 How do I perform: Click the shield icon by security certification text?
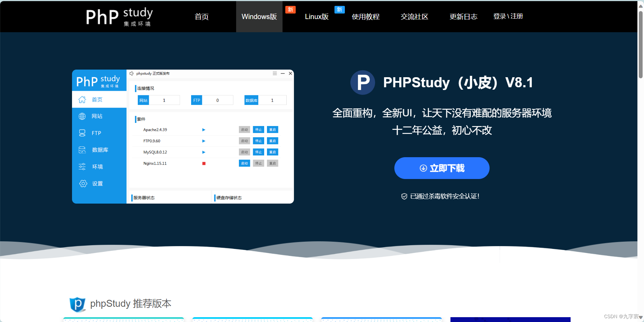point(404,196)
